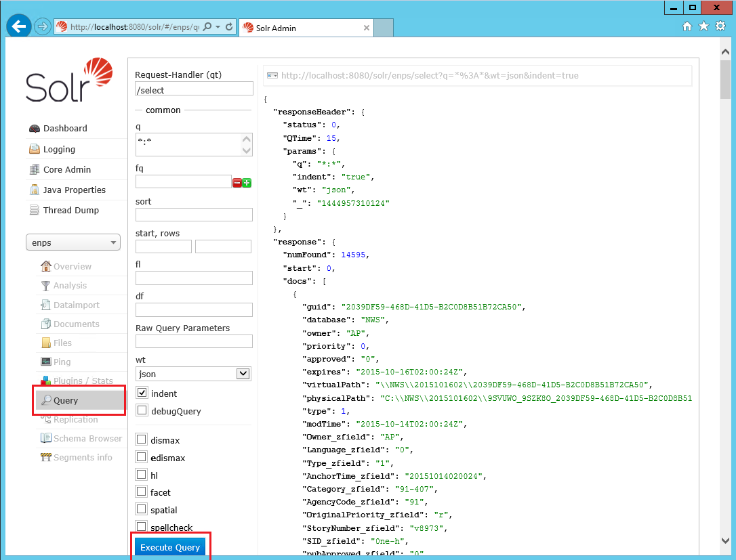Open the Dataimport link
Viewport: 736px width, 560px height.
[x=77, y=305]
